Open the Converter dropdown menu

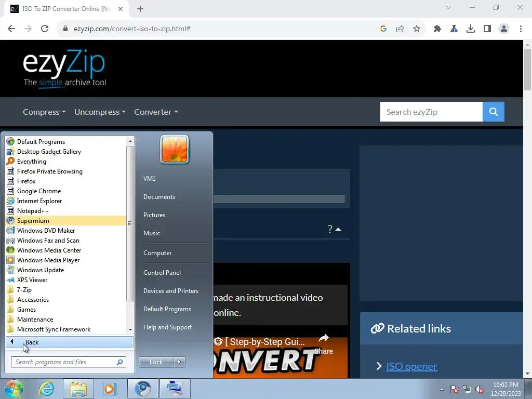pos(156,112)
